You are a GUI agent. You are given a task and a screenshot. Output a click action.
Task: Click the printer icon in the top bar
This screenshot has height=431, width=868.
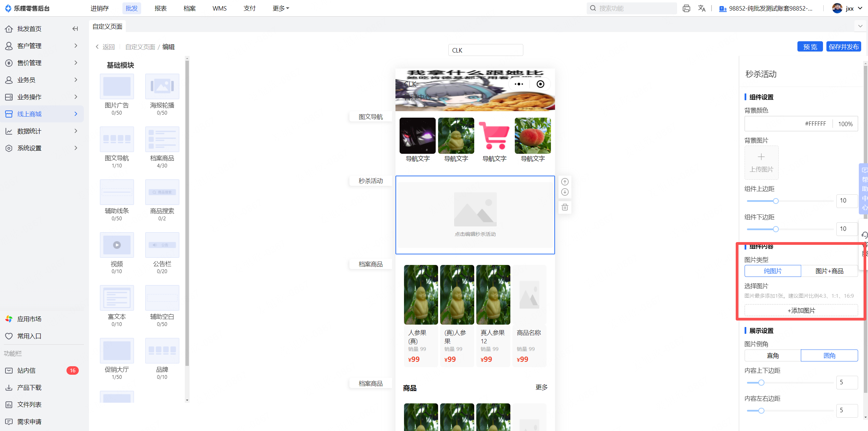point(686,9)
